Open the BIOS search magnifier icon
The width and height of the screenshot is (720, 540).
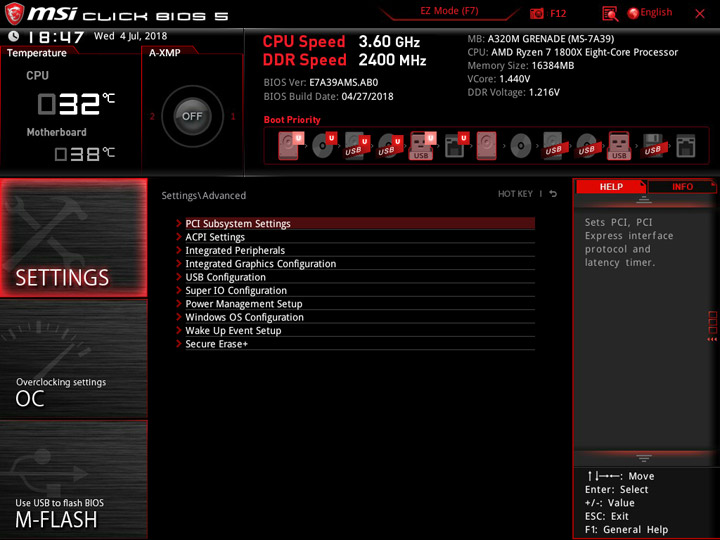pos(610,14)
